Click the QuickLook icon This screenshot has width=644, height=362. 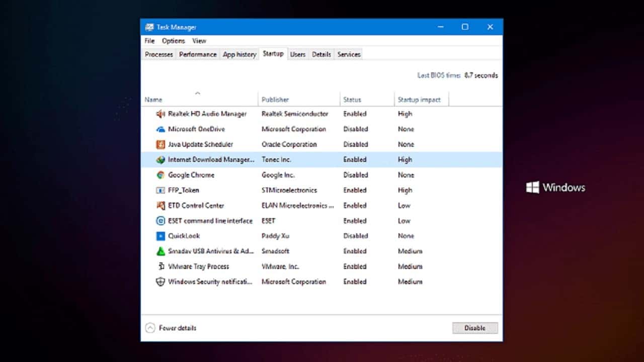(160, 236)
